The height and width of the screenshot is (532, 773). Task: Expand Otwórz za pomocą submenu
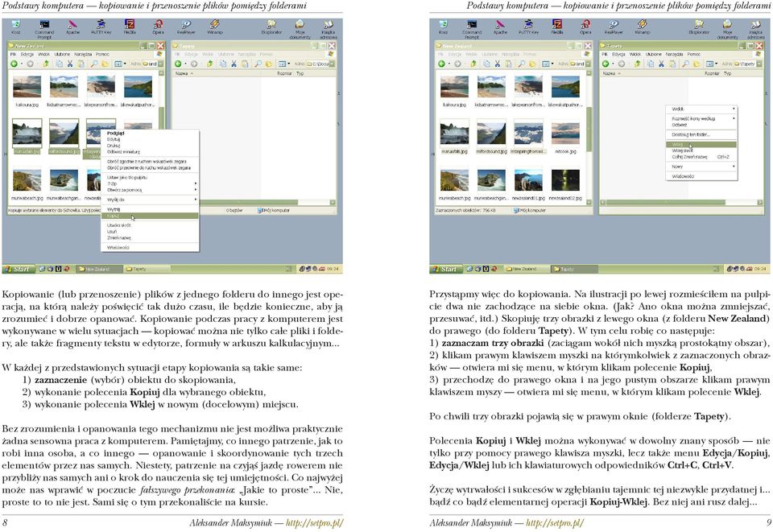pyautogui.click(x=150, y=190)
